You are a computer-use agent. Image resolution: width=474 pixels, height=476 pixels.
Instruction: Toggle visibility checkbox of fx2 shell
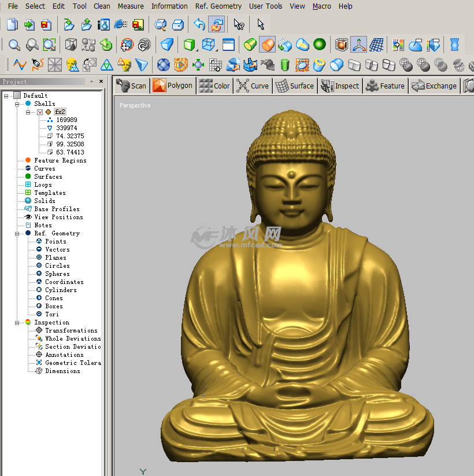click(40, 112)
